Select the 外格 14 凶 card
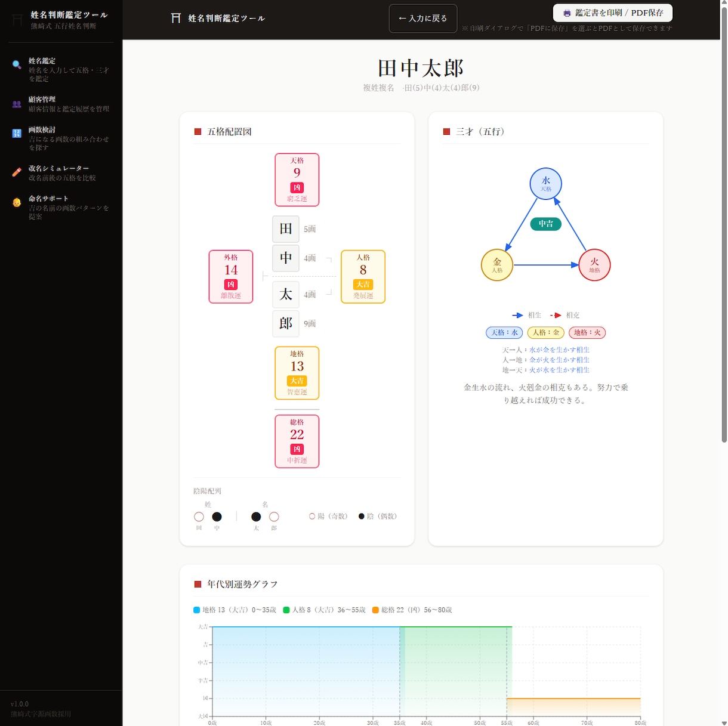This screenshot has width=728, height=726. [231, 277]
